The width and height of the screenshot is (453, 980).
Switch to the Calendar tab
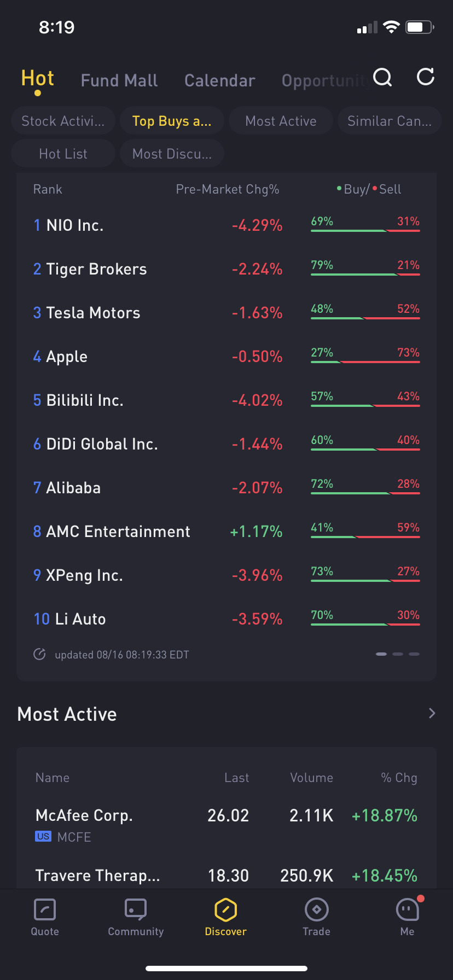point(220,80)
